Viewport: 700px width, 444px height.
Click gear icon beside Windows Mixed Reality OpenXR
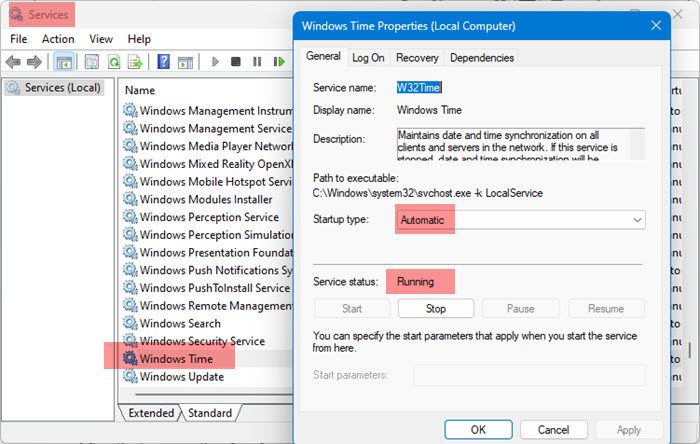click(130, 164)
